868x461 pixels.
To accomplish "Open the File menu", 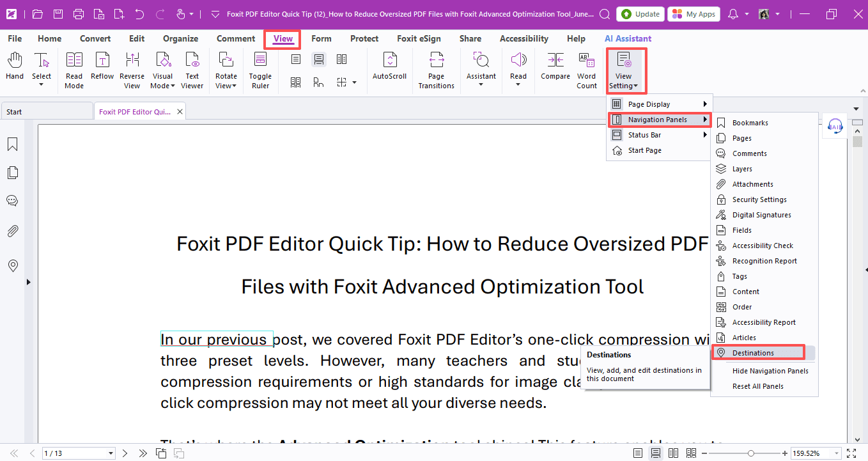I will pos(15,38).
